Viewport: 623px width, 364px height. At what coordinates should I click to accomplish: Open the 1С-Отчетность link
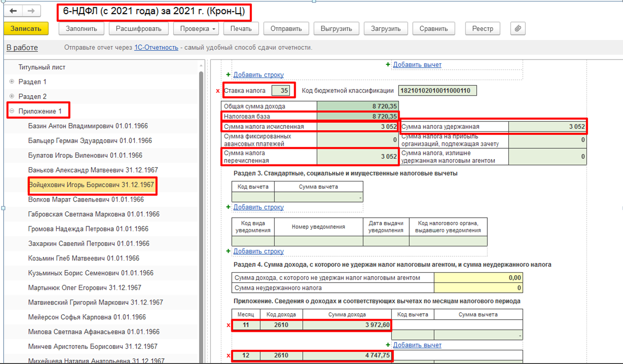point(157,47)
